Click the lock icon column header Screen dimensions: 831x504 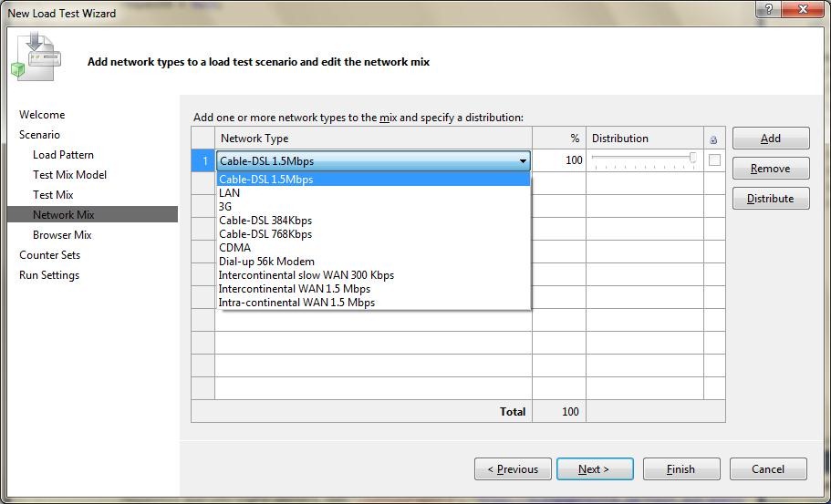[x=714, y=139]
